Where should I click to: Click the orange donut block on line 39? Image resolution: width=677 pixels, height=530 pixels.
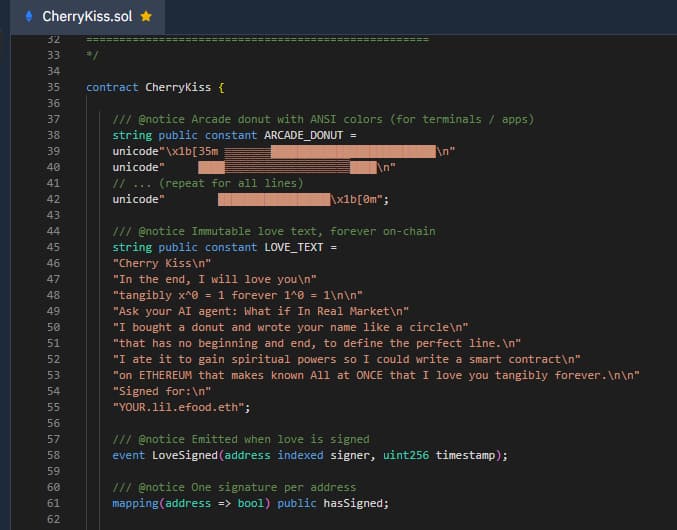click(x=350, y=151)
